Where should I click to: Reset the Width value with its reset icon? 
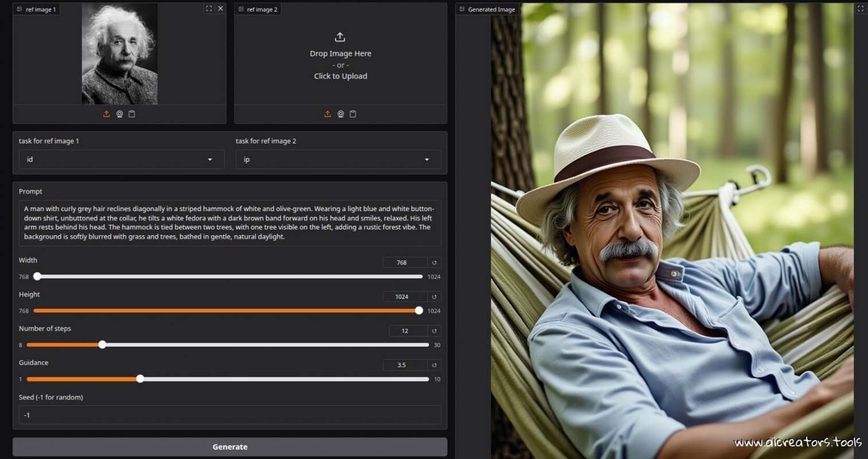[434, 262]
